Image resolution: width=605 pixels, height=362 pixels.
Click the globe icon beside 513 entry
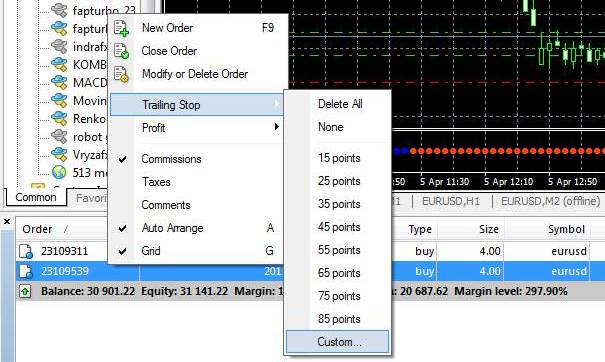pos(59,172)
